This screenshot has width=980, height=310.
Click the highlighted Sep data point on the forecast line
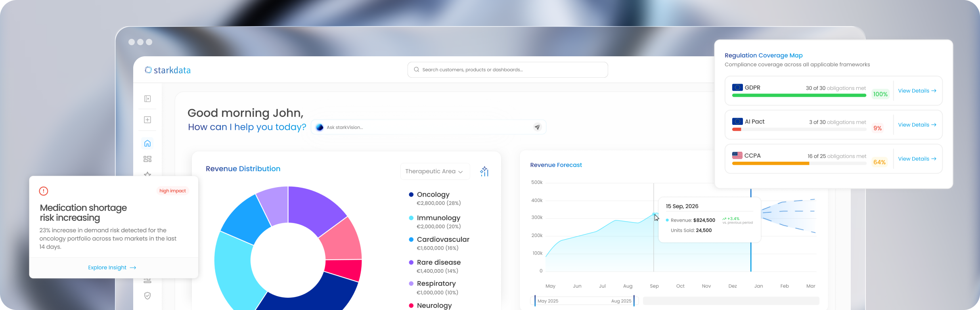click(654, 214)
